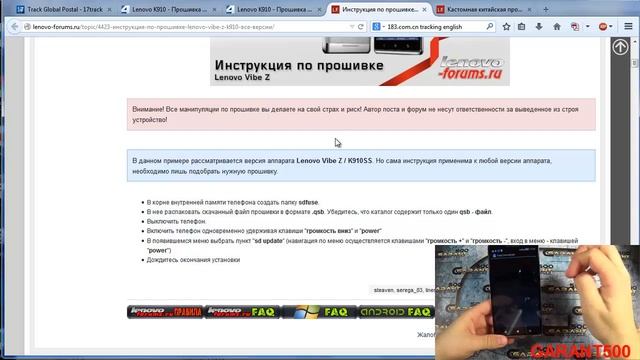The image size is (640, 360).
Task: Reload the page with the refresh icon
Action: tap(361, 27)
